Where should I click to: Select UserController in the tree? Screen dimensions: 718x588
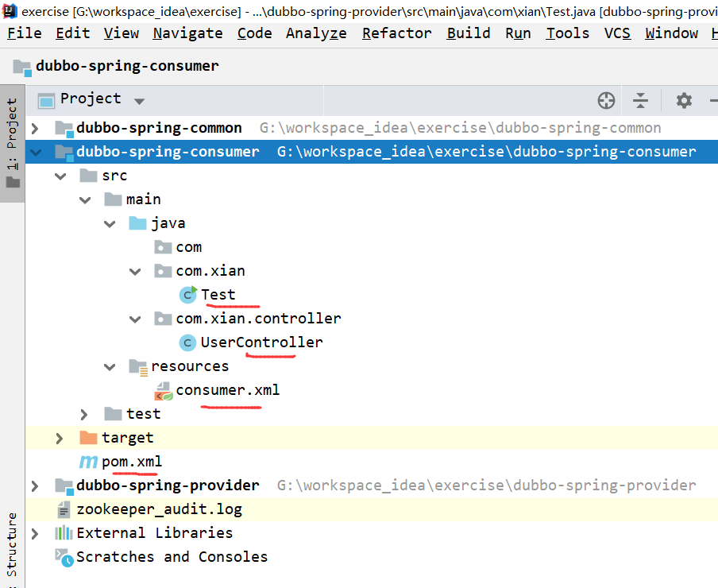click(261, 342)
